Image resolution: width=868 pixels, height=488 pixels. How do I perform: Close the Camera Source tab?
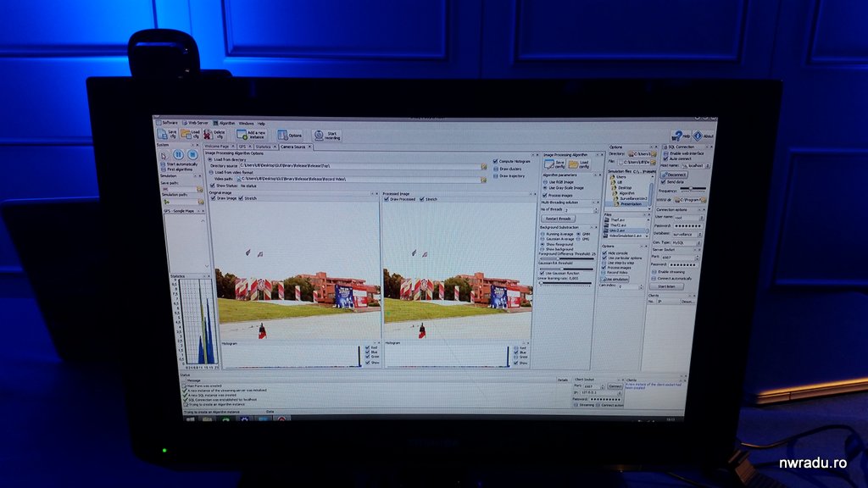[309, 147]
